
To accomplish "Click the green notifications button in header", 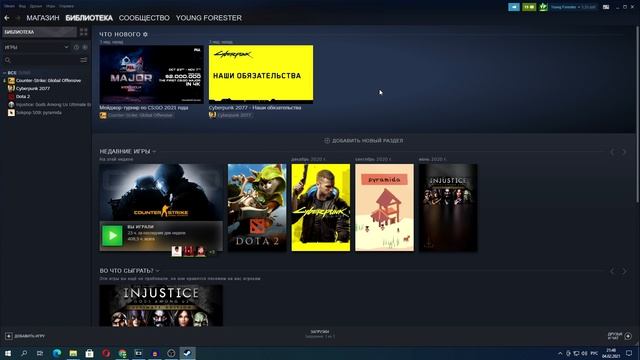I will click(529, 7).
